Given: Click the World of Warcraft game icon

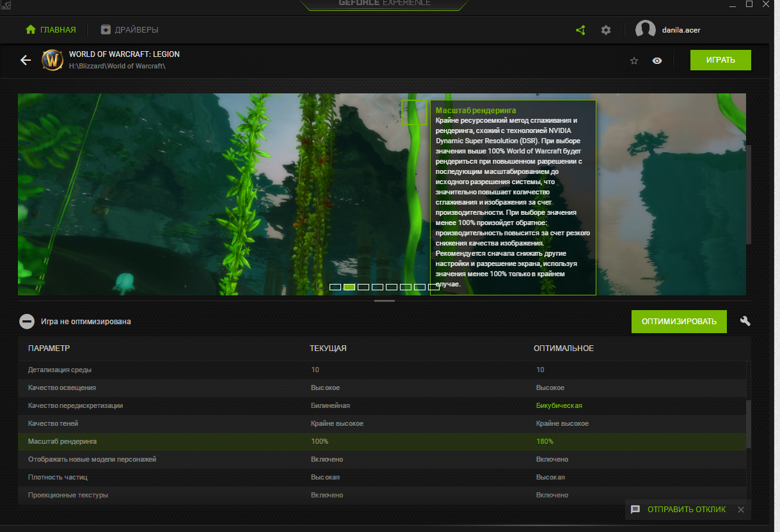Looking at the screenshot, I should pyautogui.click(x=52, y=60).
